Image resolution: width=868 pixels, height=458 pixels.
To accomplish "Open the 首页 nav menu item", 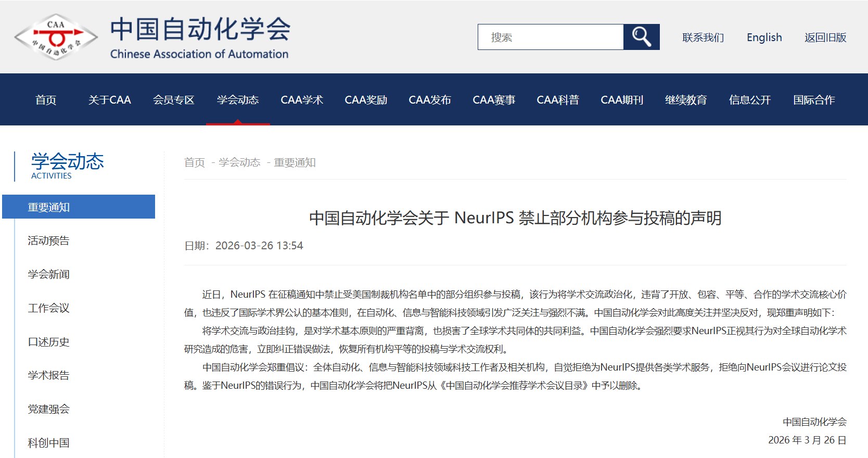I will pyautogui.click(x=46, y=100).
